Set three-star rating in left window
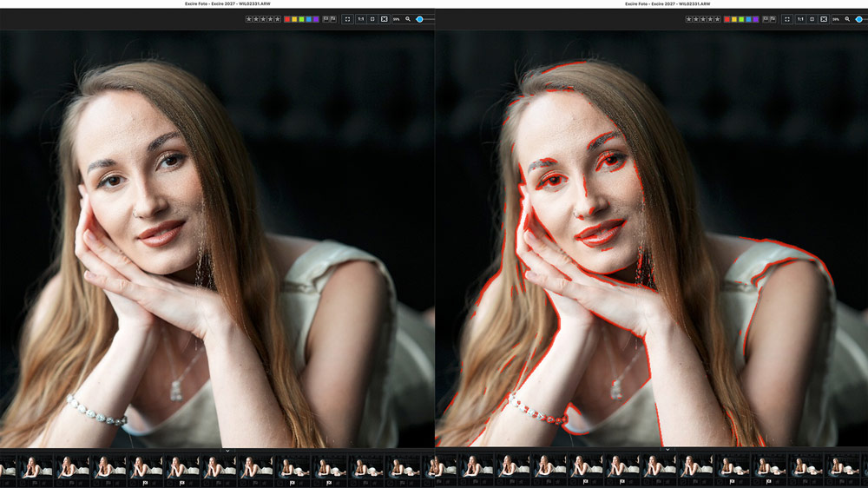Screen dimensions: 868x488 pyautogui.click(x=263, y=19)
